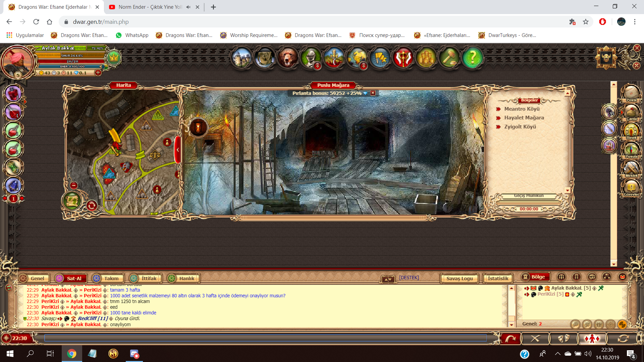Switch to Sat-Al chat tab
644x362 pixels.
point(70,278)
